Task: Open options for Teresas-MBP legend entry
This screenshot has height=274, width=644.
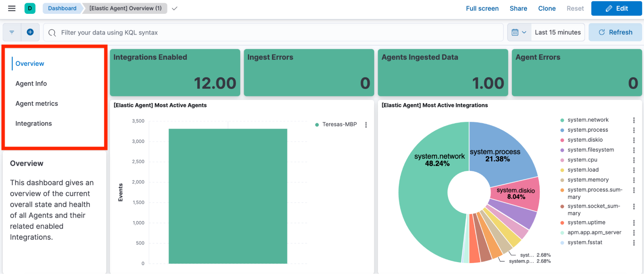Action: [366, 125]
